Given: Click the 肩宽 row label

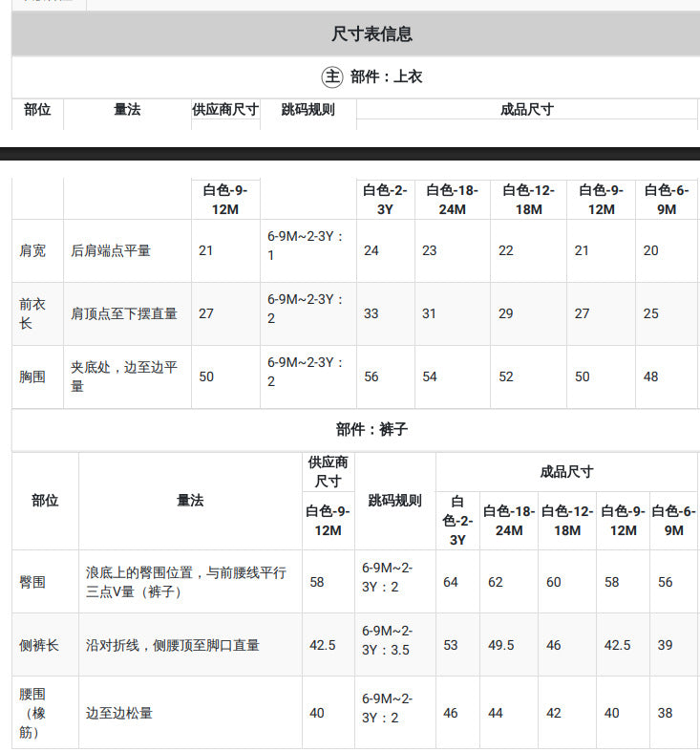Looking at the screenshot, I should point(32,250).
